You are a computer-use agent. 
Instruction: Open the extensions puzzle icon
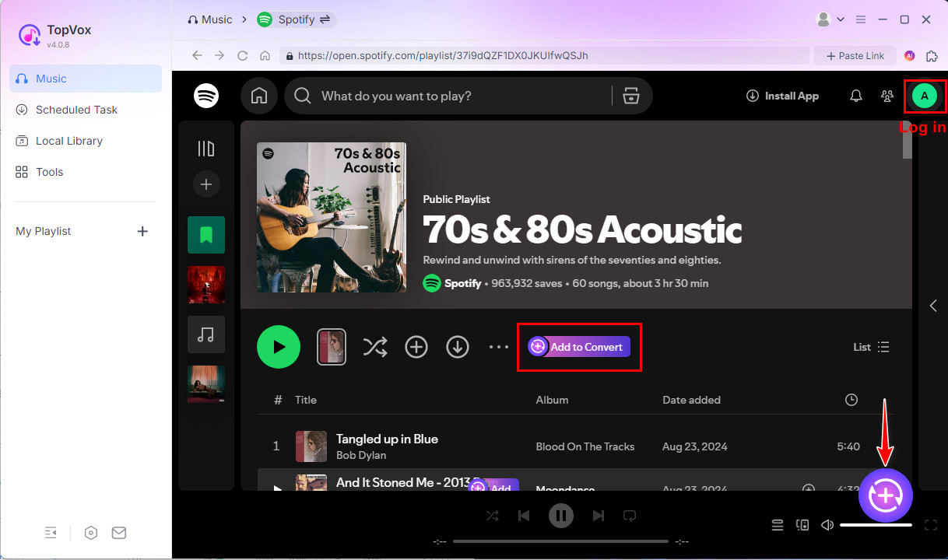point(932,55)
